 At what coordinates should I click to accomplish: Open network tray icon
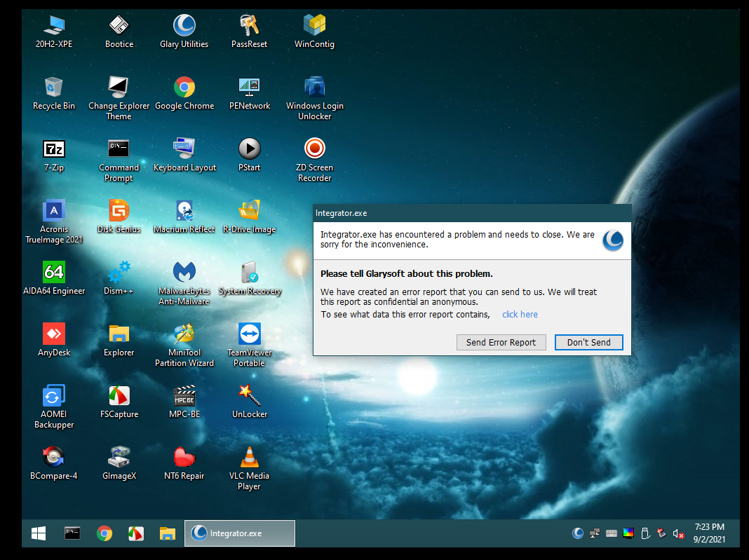[594, 533]
